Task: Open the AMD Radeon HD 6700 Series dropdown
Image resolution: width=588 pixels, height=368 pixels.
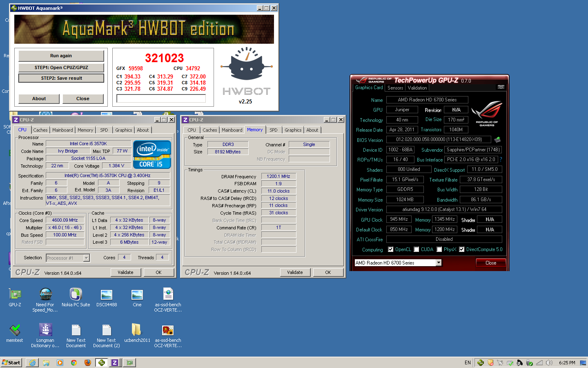Action: click(439, 263)
